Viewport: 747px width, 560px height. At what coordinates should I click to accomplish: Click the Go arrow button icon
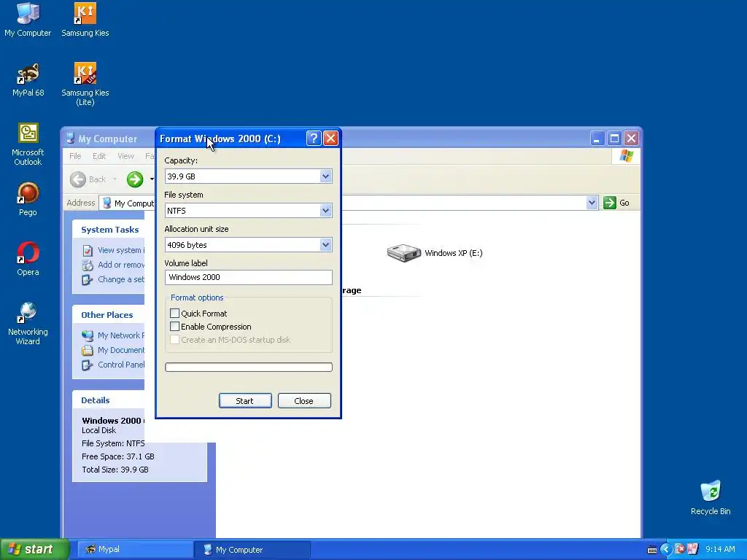click(x=610, y=203)
